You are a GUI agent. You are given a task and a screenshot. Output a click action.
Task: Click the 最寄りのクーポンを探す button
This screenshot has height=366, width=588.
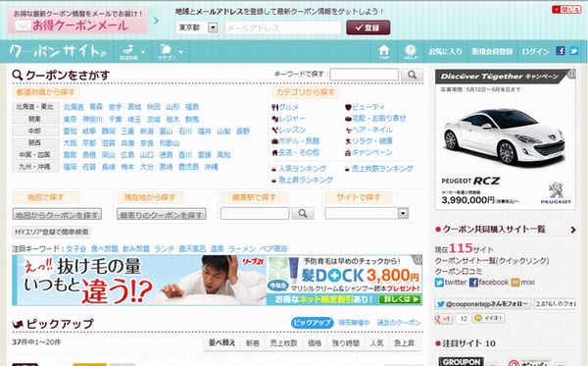pyautogui.click(x=162, y=214)
